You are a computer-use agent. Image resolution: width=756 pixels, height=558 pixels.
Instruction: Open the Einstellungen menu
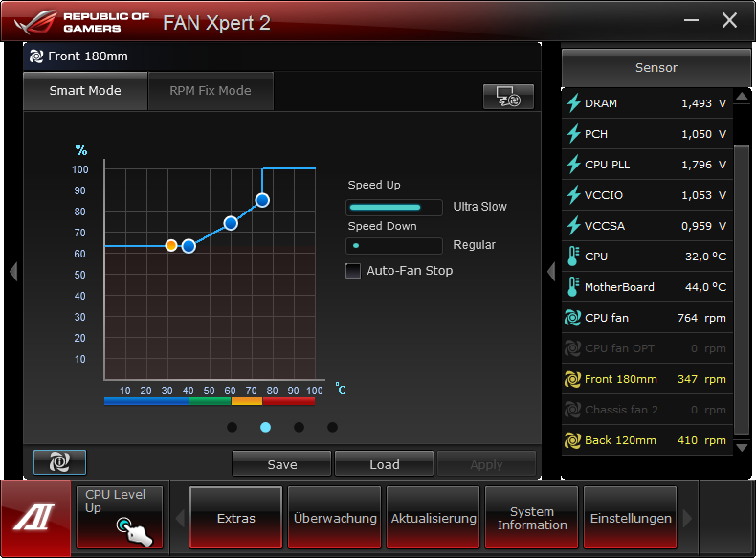(x=631, y=518)
